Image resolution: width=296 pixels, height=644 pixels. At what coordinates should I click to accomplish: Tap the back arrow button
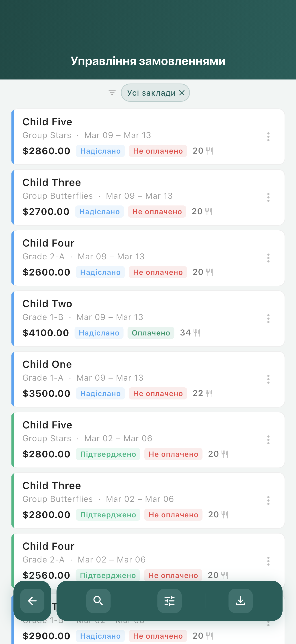(x=32, y=600)
